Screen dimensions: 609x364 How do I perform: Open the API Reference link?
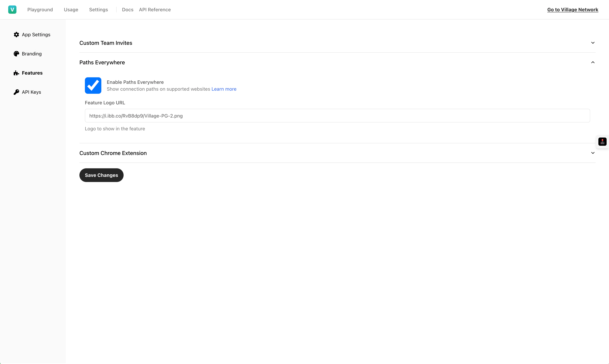pyautogui.click(x=155, y=10)
